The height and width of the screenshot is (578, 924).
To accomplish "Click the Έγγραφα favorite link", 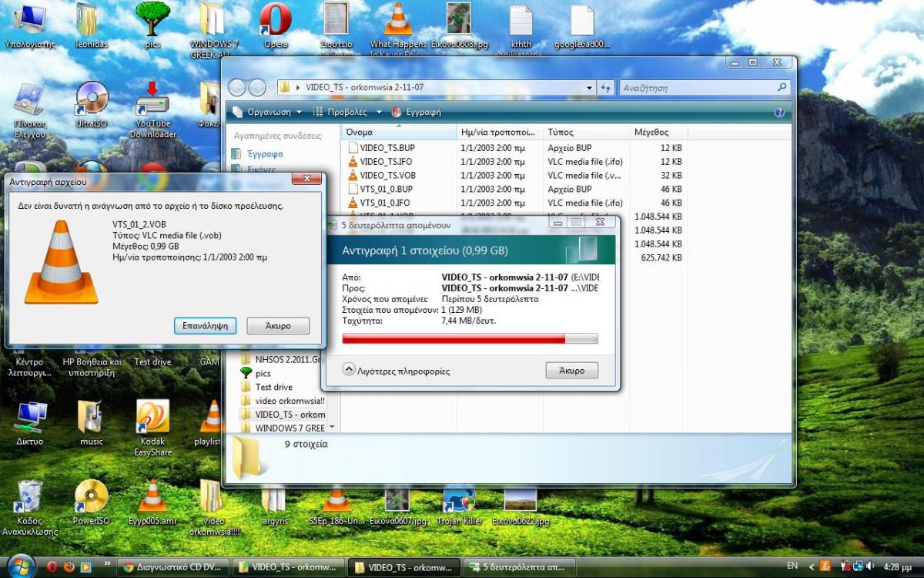I will (258, 154).
